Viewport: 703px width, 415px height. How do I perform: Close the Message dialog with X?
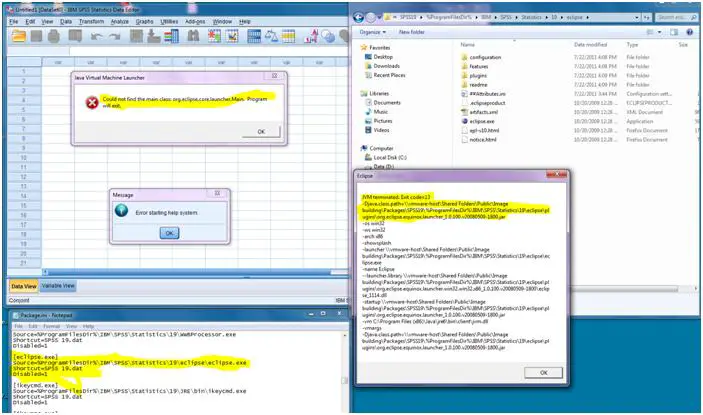click(217, 193)
